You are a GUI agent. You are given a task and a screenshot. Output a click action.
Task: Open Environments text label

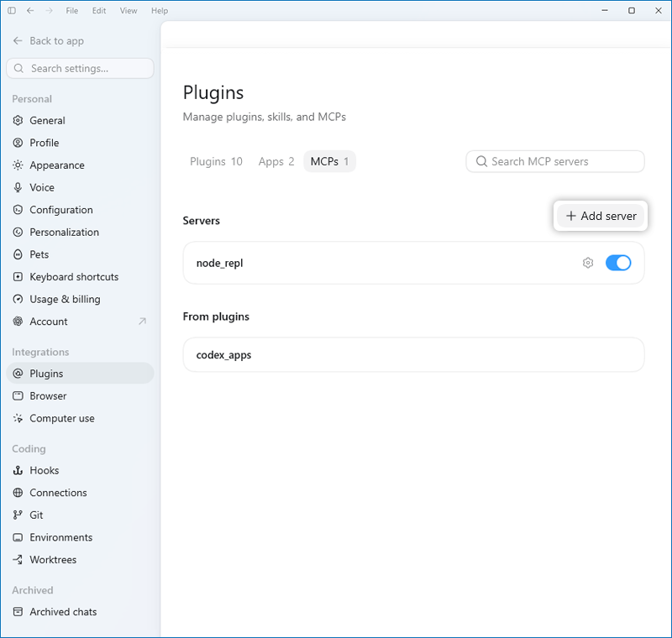(x=60, y=537)
